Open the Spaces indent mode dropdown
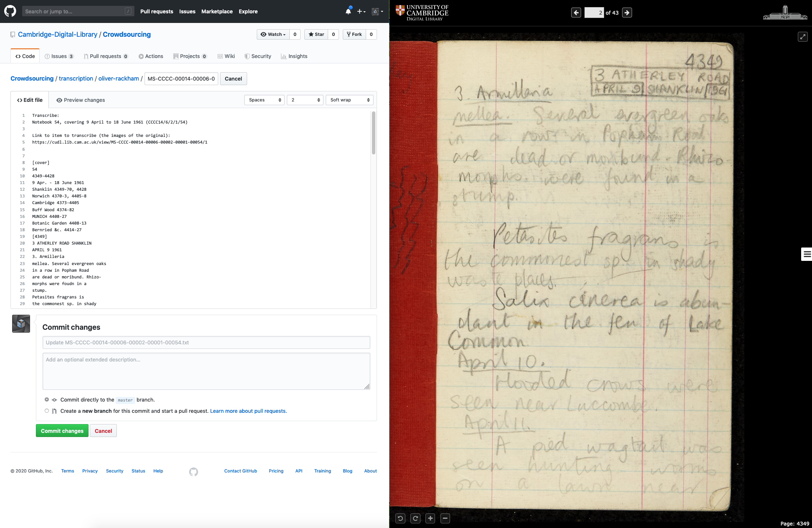The width and height of the screenshot is (812, 528). [265, 100]
